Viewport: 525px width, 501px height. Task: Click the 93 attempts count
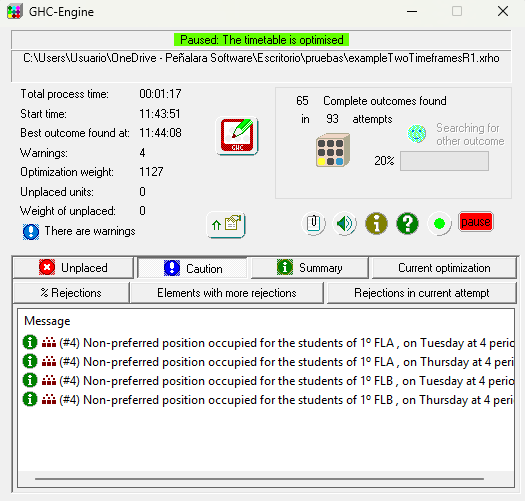tap(332, 119)
